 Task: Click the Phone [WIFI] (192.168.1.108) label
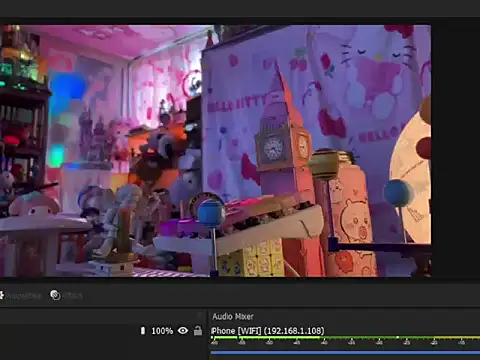268,331
